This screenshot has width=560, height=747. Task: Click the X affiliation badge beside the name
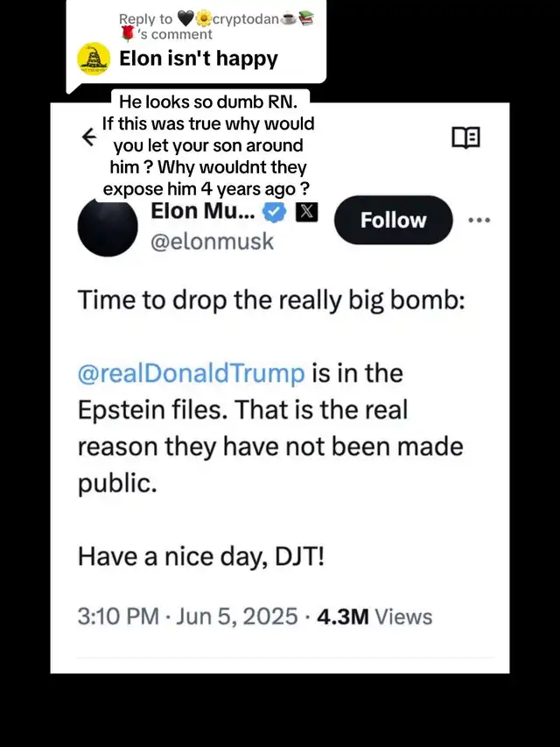[x=306, y=212]
